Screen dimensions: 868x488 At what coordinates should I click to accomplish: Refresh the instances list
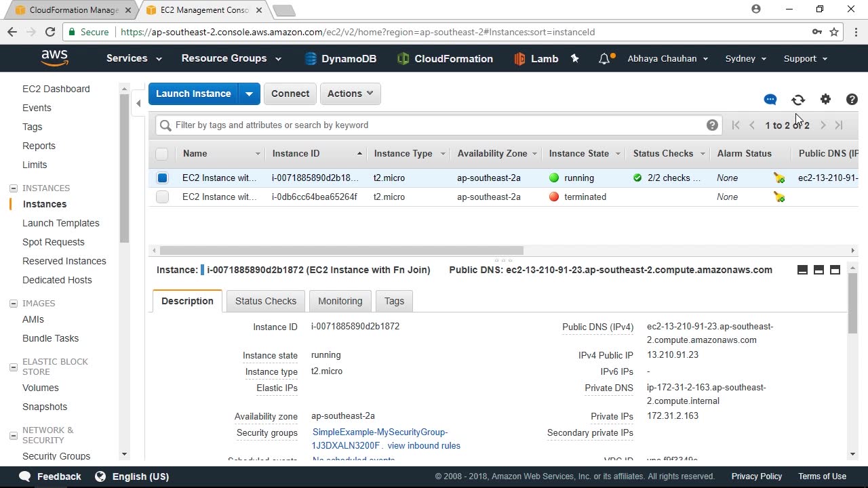click(798, 100)
